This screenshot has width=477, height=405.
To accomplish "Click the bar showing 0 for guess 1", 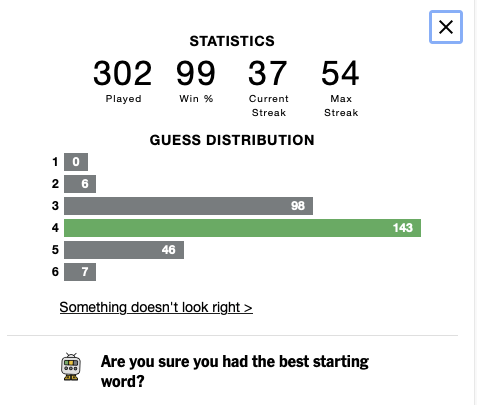I will tap(76, 162).
